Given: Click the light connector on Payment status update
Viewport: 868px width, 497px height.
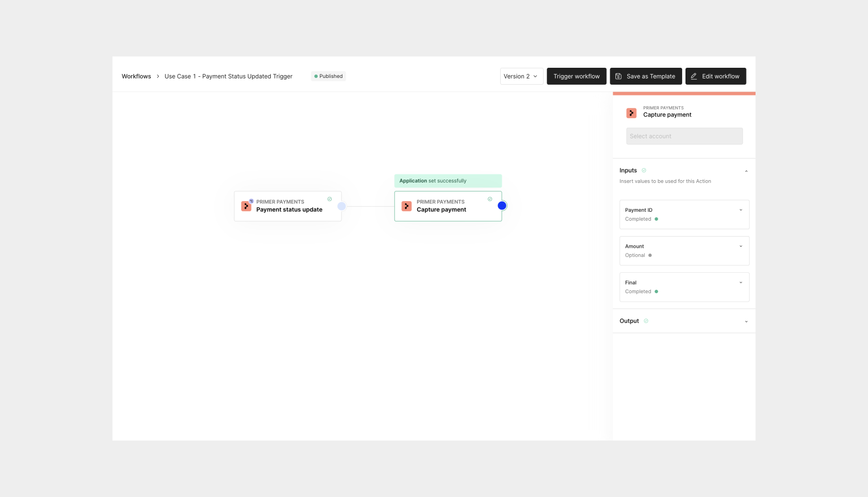Looking at the screenshot, I should coord(341,206).
